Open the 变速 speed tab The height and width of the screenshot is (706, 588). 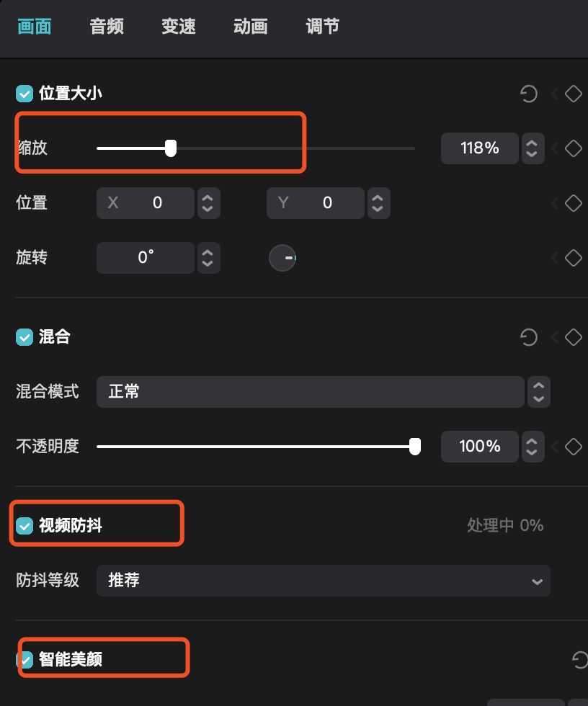click(179, 27)
